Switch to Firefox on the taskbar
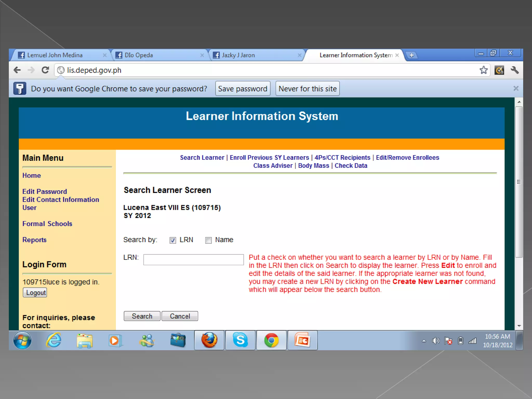 tap(209, 340)
